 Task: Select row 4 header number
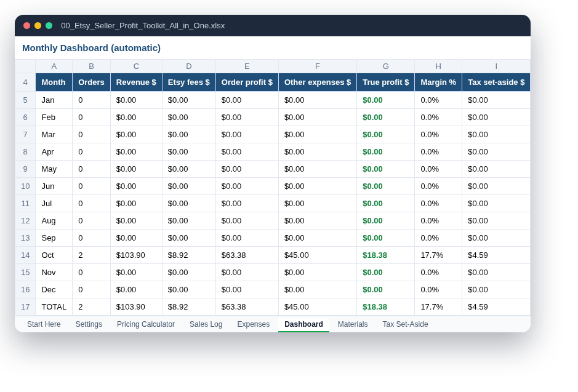click(x=25, y=82)
